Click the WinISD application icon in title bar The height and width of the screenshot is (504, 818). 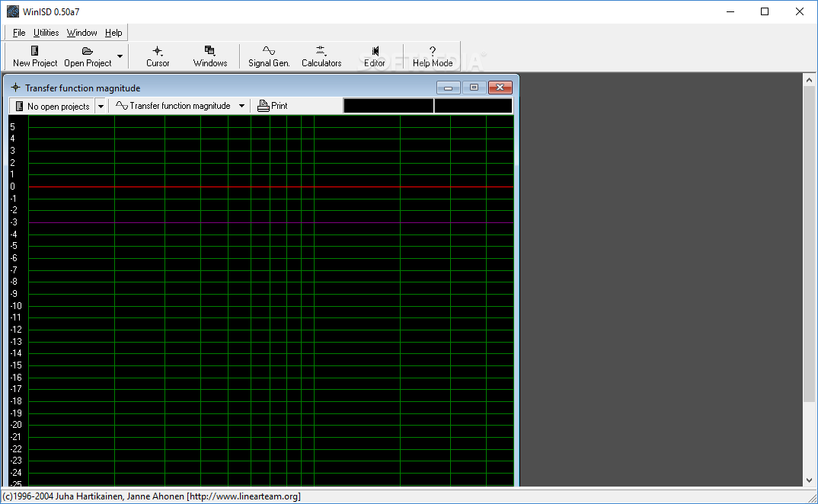tap(12, 11)
